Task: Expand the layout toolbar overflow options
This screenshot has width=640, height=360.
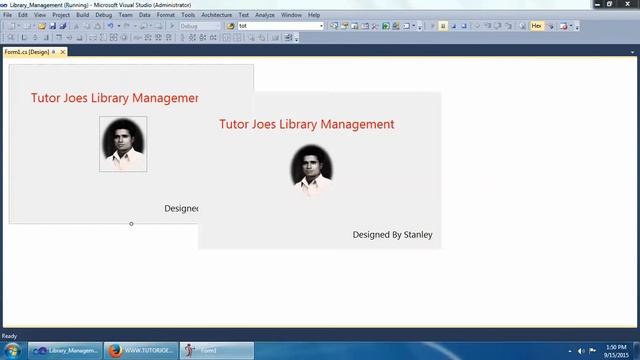Action: [x=297, y=39]
